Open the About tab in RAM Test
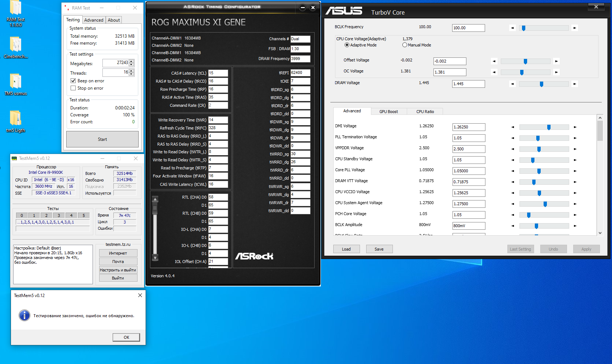 click(114, 20)
